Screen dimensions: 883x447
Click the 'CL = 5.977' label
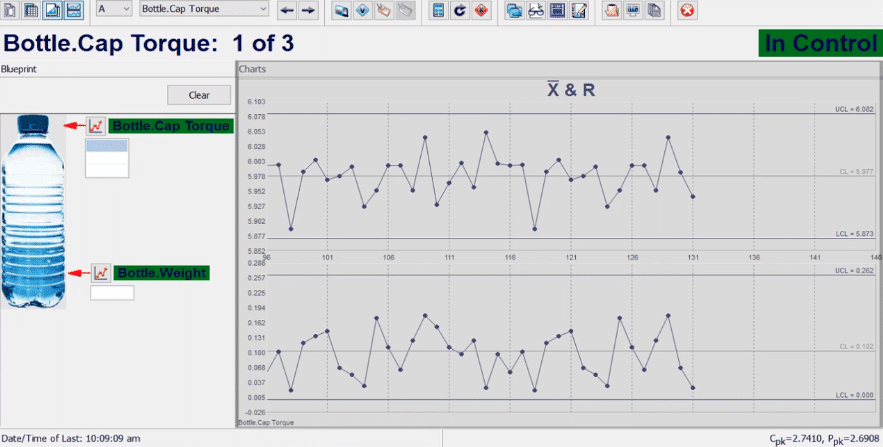857,172
